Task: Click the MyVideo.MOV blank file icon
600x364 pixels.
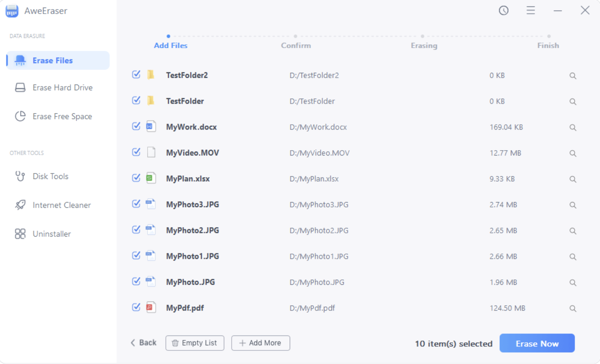Action: [151, 152]
